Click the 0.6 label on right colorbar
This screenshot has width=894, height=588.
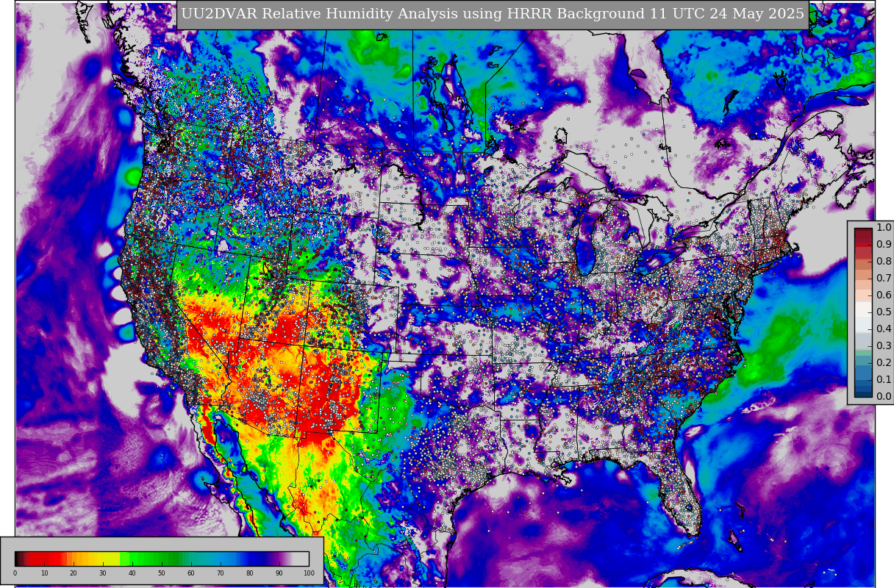884,295
